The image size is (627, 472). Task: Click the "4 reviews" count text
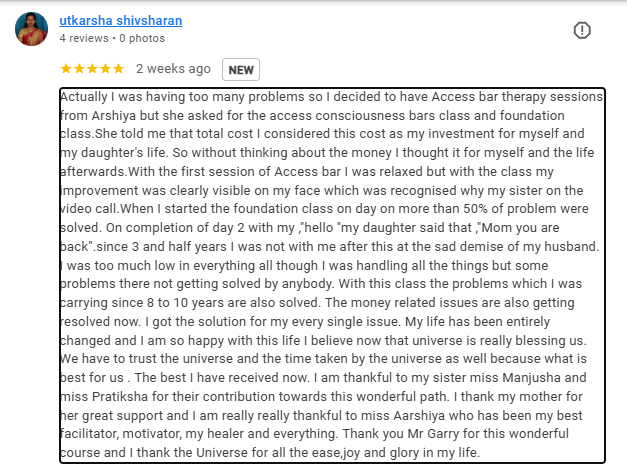(84, 38)
